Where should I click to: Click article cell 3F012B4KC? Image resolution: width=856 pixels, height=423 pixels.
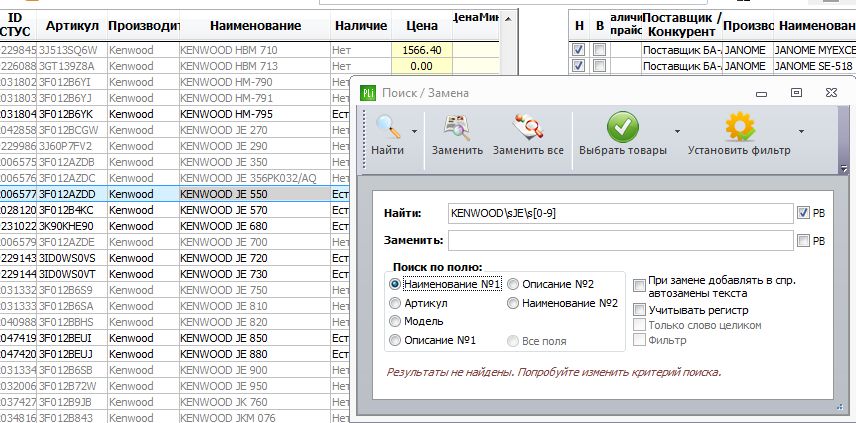pos(72,210)
